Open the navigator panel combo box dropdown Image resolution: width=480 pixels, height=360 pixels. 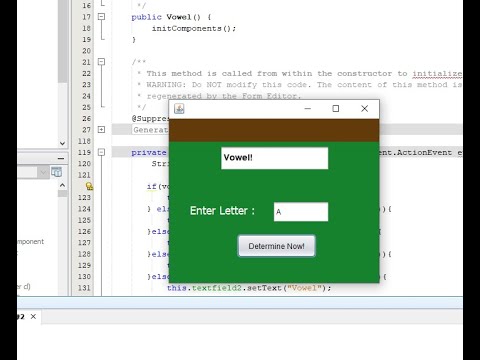coord(43,172)
